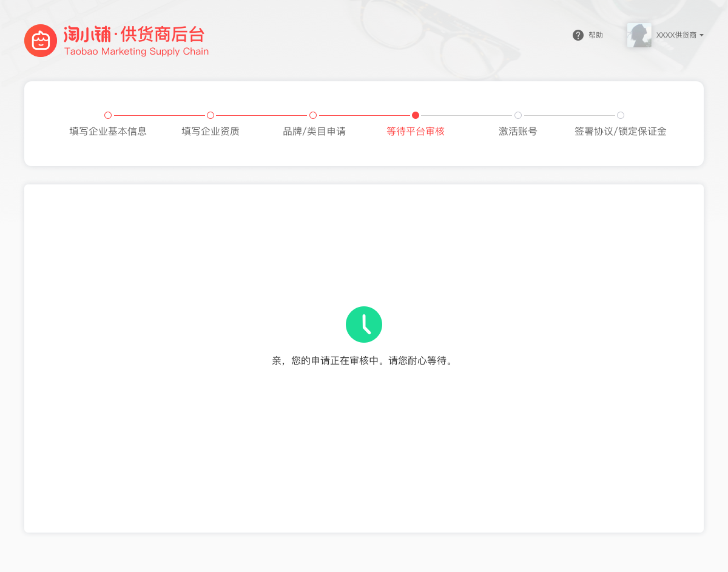Click the red Taoxiaopu mascot logo icon
Screen dimensions: 728x572
click(41, 41)
